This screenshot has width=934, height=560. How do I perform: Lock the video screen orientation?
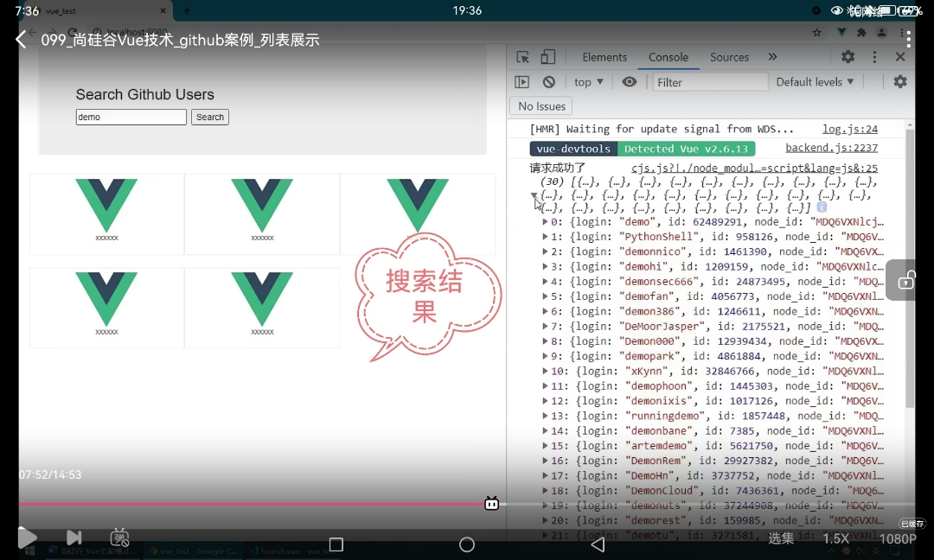click(x=906, y=280)
